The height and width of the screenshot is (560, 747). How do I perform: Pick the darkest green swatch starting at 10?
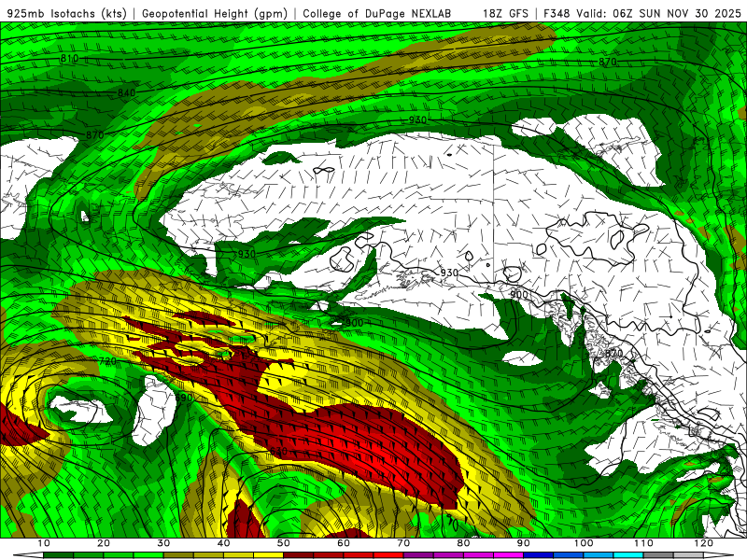(x=59, y=555)
